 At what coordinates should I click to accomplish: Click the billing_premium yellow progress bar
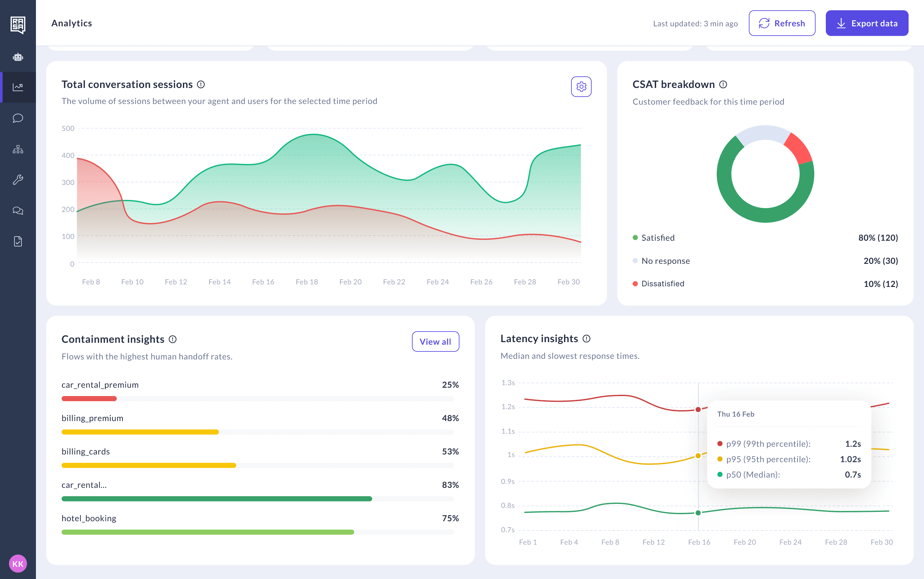tap(140, 432)
